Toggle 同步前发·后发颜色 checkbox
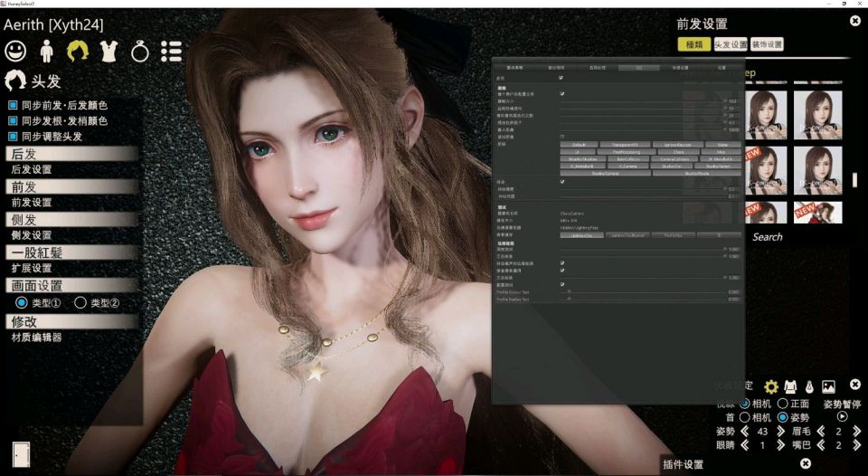 pos(13,105)
